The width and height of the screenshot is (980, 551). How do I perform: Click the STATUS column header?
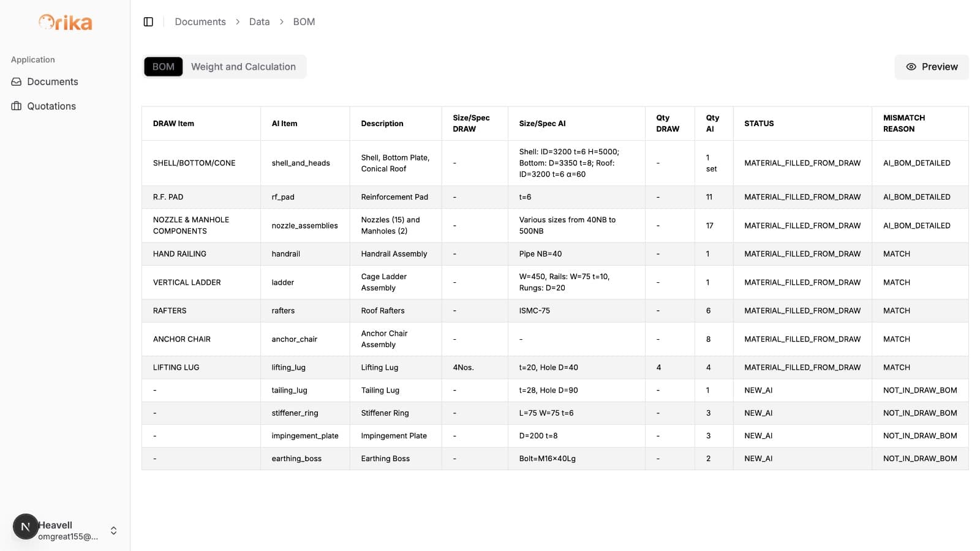click(x=759, y=124)
